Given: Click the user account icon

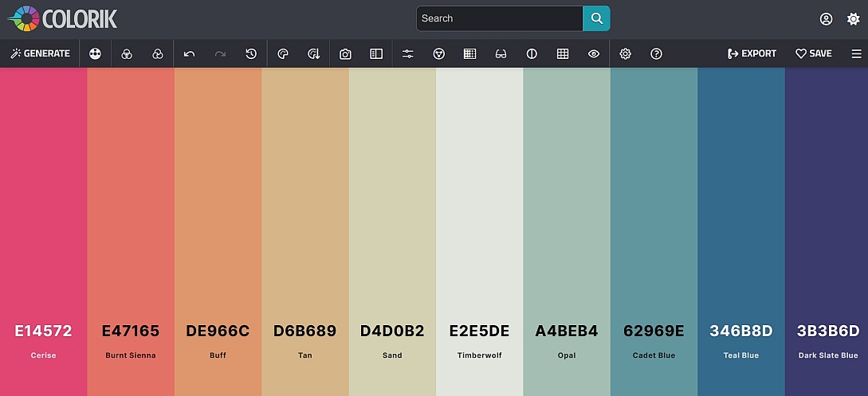Looking at the screenshot, I should [x=826, y=19].
